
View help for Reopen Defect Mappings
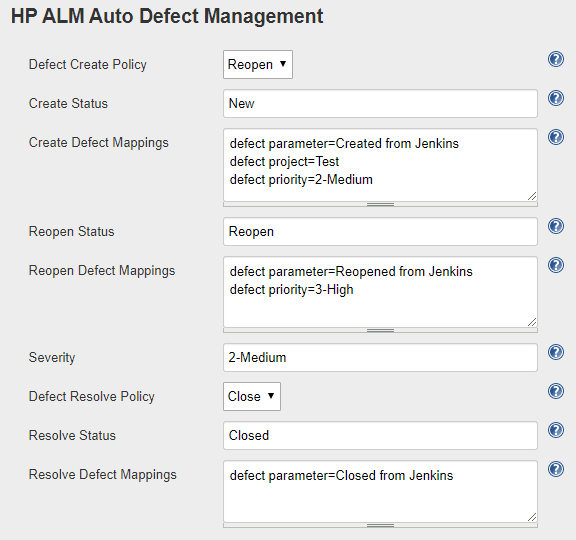click(x=556, y=265)
